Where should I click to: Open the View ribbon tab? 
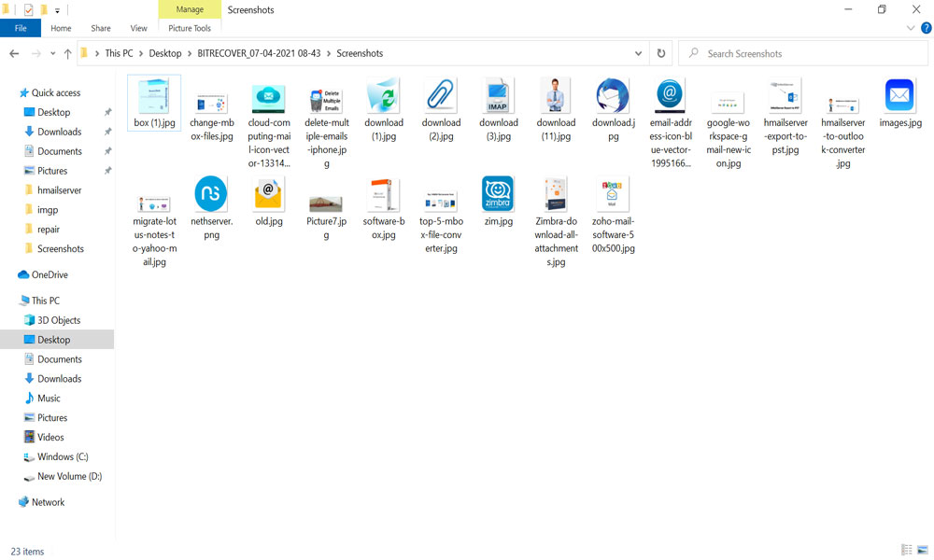tap(138, 28)
